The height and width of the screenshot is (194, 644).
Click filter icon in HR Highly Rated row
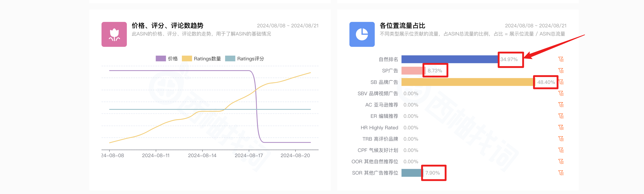[561, 128]
